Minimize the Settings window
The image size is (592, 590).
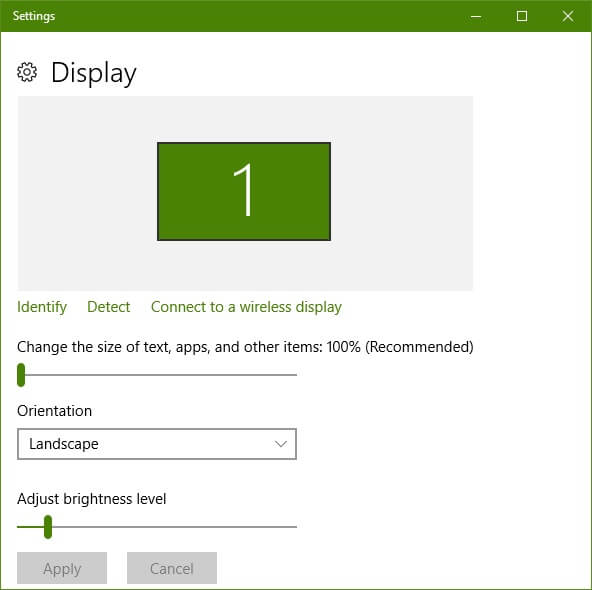click(x=476, y=16)
